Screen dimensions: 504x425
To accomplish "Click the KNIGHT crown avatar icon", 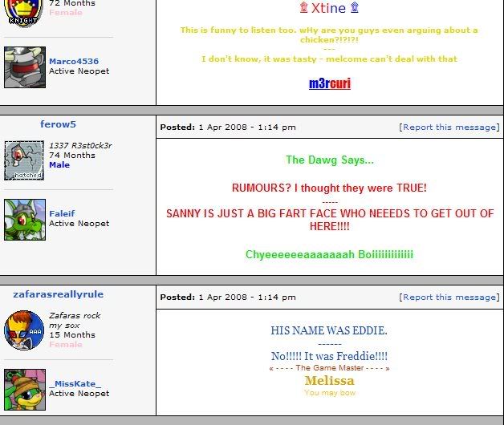I will [23, 11].
